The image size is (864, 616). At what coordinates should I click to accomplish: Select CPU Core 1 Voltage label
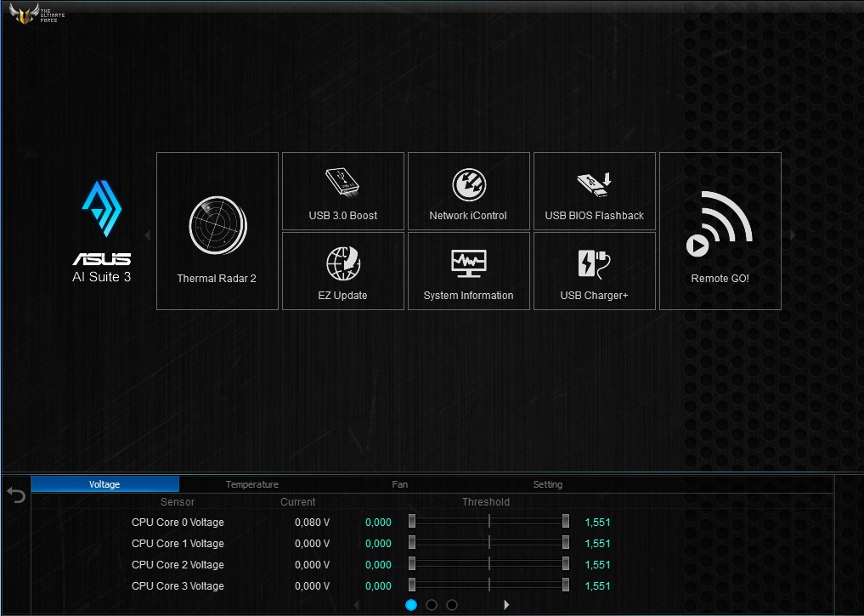click(x=178, y=544)
